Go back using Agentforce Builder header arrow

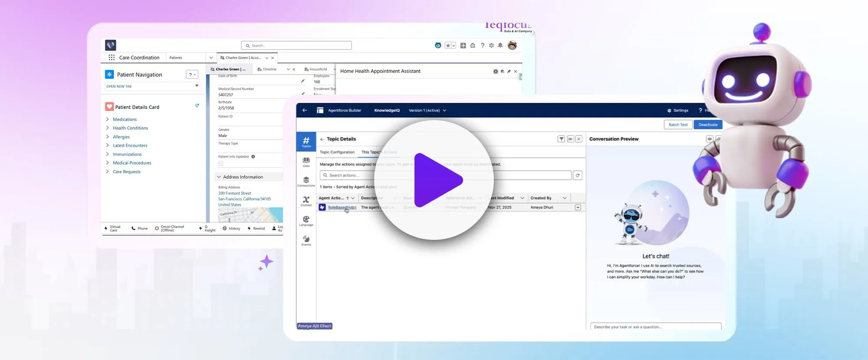point(305,110)
